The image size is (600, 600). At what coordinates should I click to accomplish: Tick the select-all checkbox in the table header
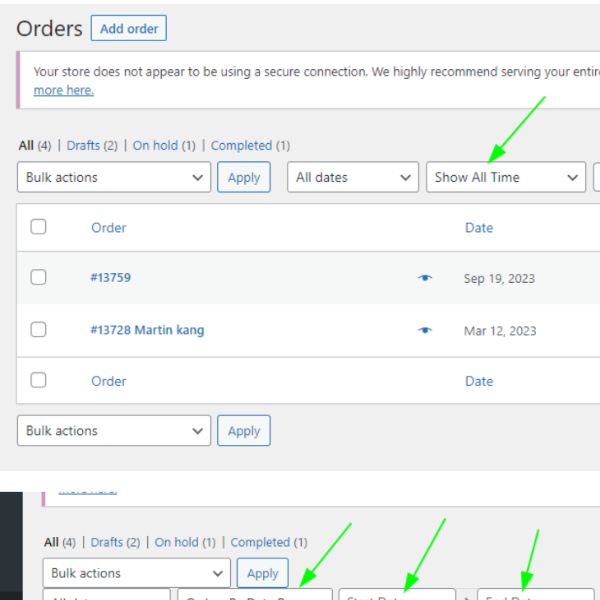click(38, 227)
